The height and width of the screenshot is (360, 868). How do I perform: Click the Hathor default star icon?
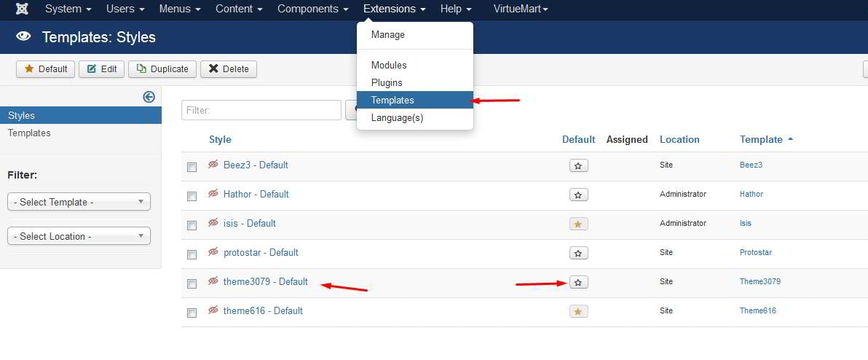click(578, 195)
